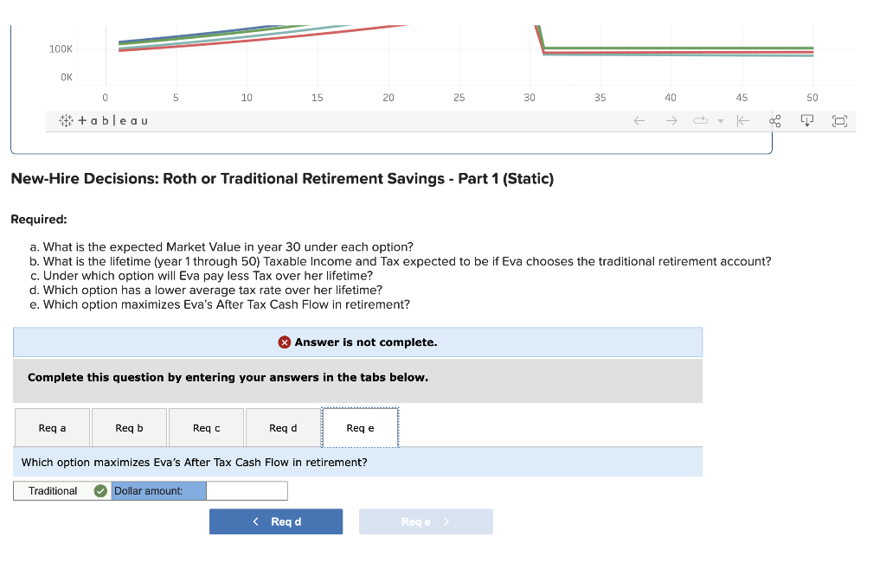This screenshot has height=588, width=886.
Task: Open the Tableau share icon
Action: (x=775, y=121)
